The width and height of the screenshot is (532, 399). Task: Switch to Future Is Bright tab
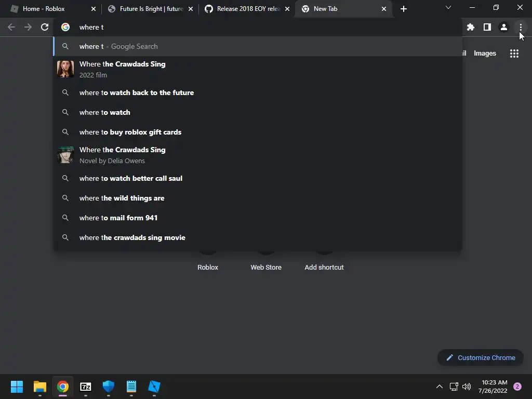(x=151, y=9)
